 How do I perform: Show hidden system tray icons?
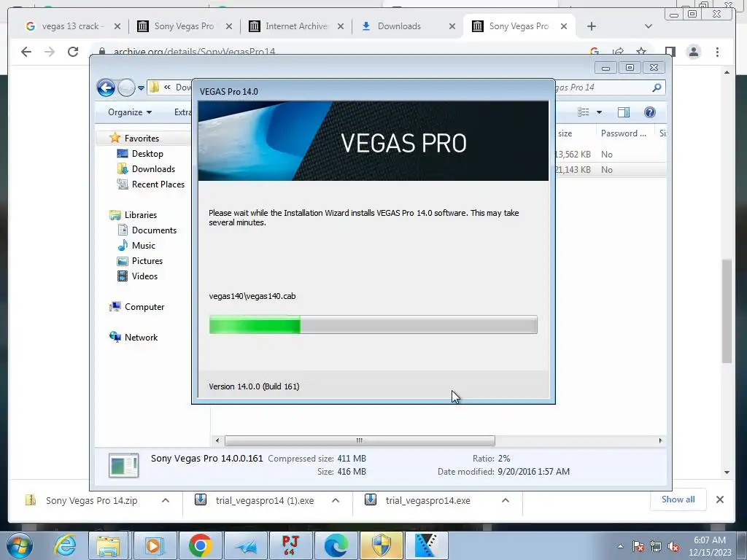pyautogui.click(x=620, y=546)
